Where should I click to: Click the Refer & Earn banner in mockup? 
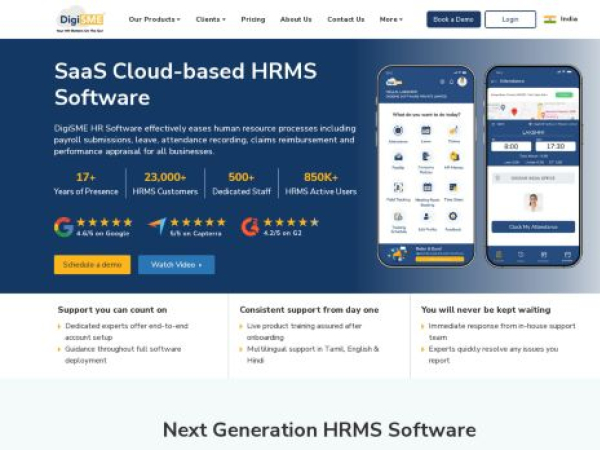(x=426, y=254)
